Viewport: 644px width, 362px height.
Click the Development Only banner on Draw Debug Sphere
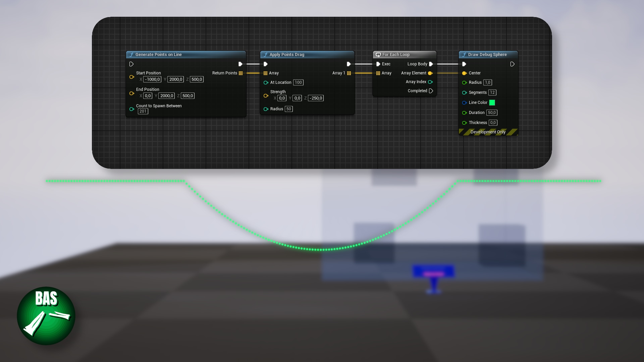pyautogui.click(x=488, y=132)
